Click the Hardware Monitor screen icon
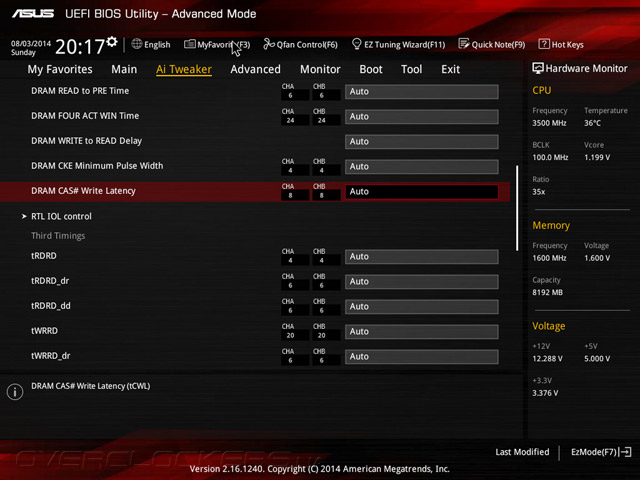This screenshot has width=640, height=480. (538, 68)
